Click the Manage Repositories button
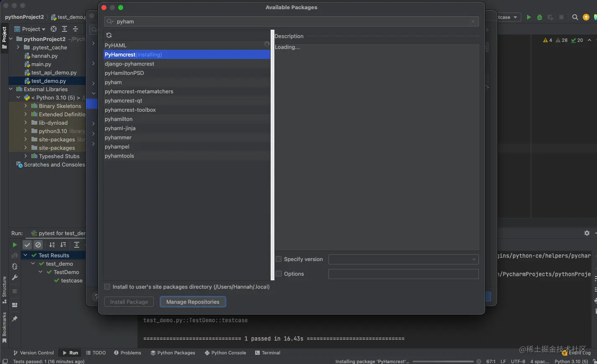Viewport: 597px width, 364px height. (193, 302)
